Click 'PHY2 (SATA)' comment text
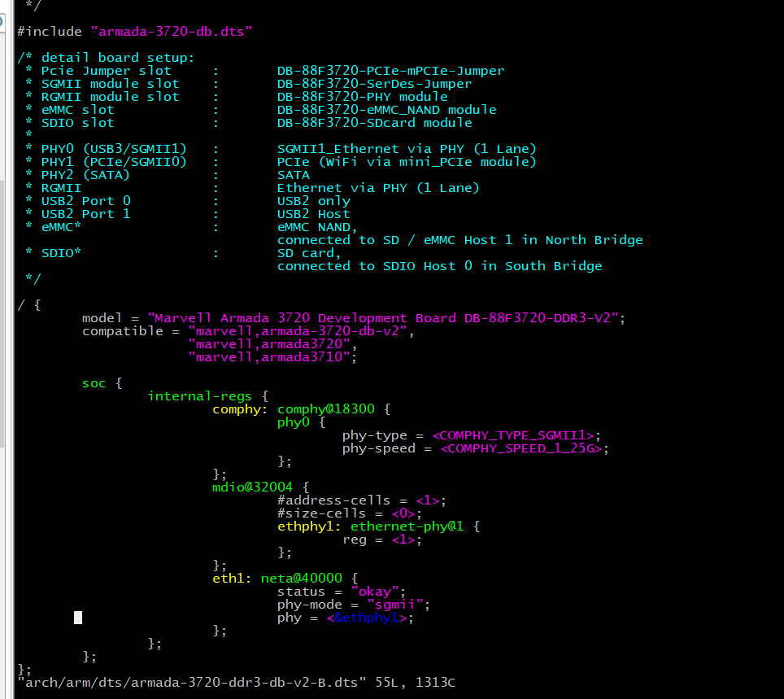 point(85,175)
